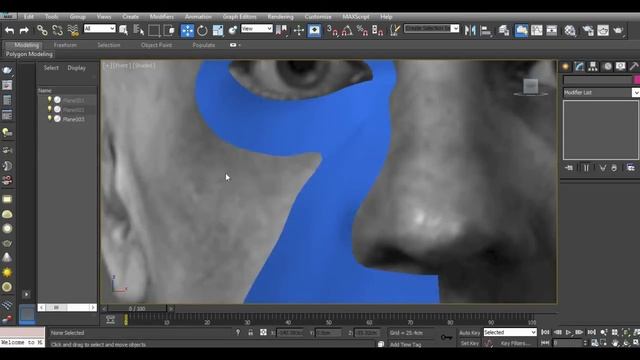Click the Add Time Tag field

pos(405,344)
